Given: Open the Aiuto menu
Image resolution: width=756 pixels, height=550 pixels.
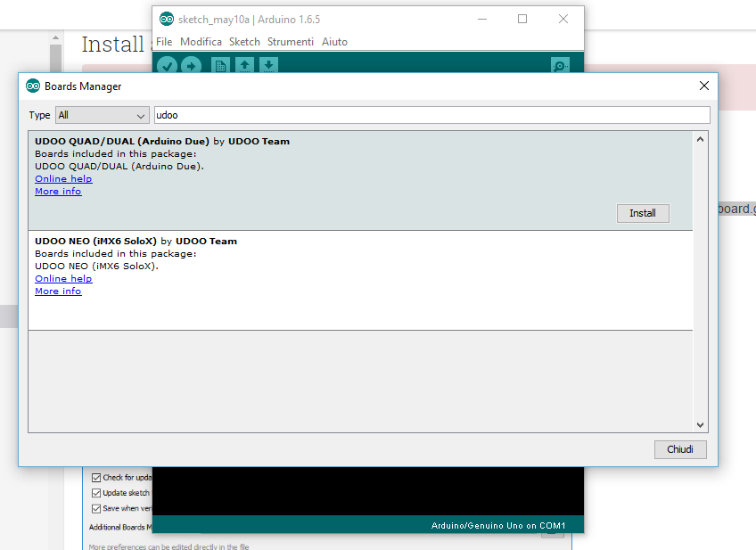Looking at the screenshot, I should pos(334,42).
